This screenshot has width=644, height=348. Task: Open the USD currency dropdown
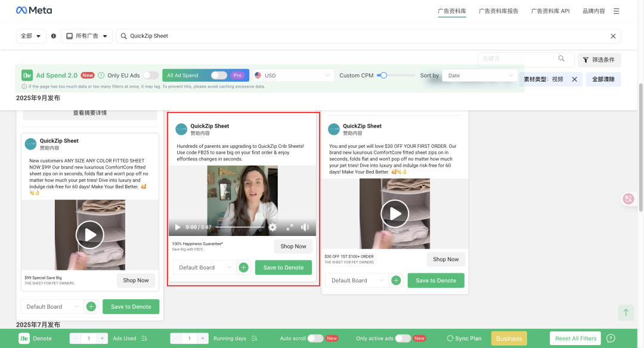[x=293, y=76]
